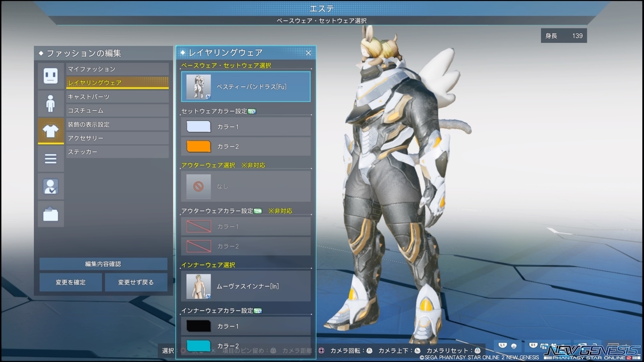Select the body figure category icon

(51, 103)
